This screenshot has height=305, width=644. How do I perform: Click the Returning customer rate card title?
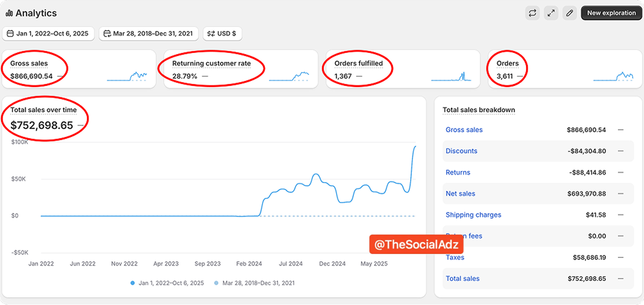(211, 63)
